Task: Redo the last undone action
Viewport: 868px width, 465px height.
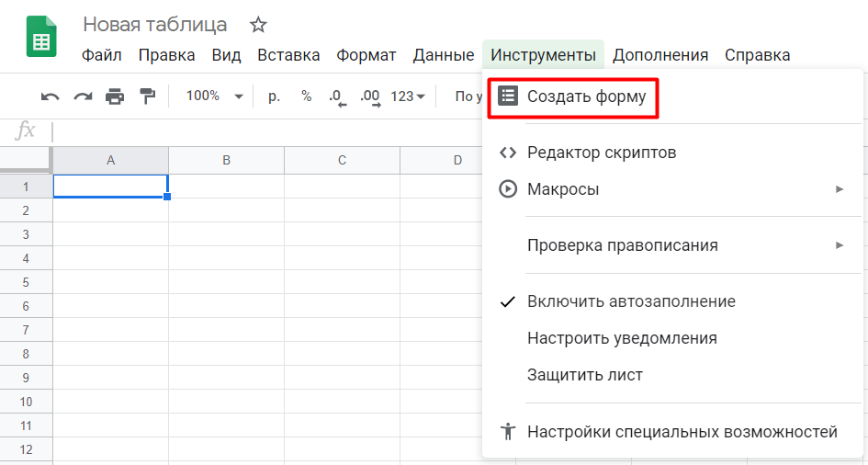Action: (83, 96)
